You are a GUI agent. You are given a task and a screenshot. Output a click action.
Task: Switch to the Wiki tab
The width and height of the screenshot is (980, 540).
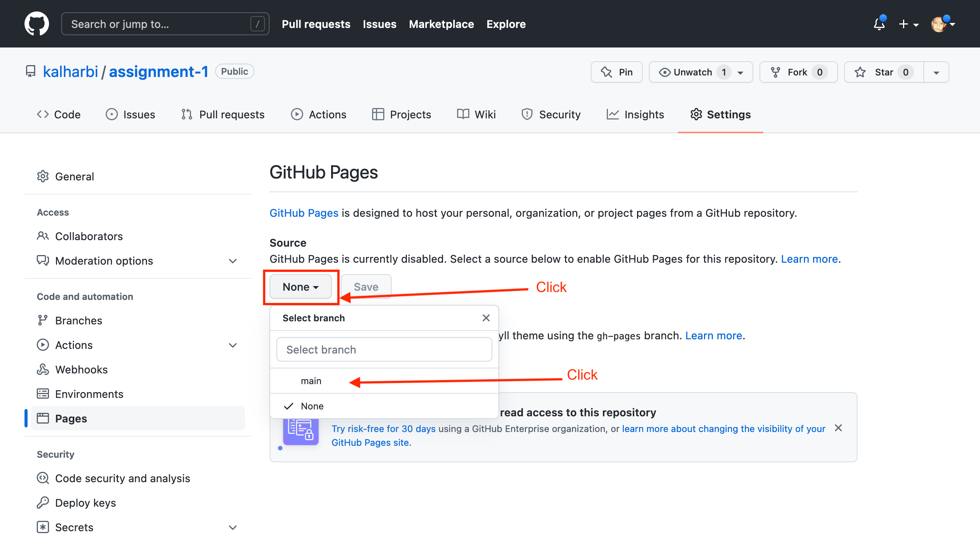pyautogui.click(x=476, y=114)
